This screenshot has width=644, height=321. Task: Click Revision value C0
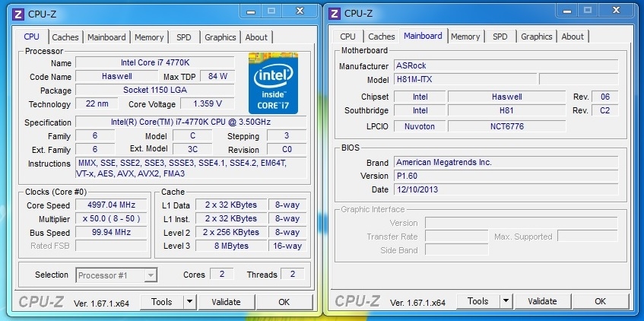287,149
